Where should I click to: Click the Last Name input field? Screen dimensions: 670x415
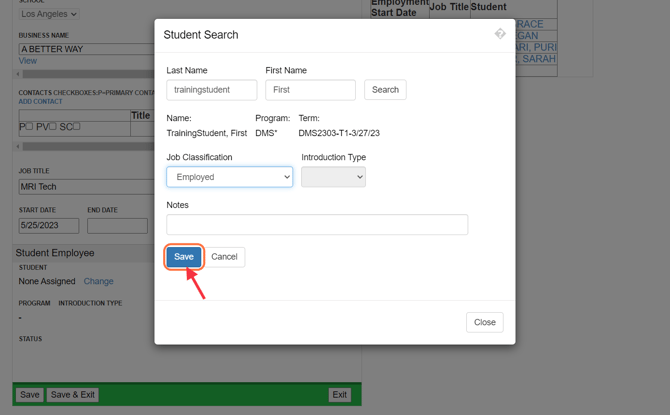(x=211, y=90)
